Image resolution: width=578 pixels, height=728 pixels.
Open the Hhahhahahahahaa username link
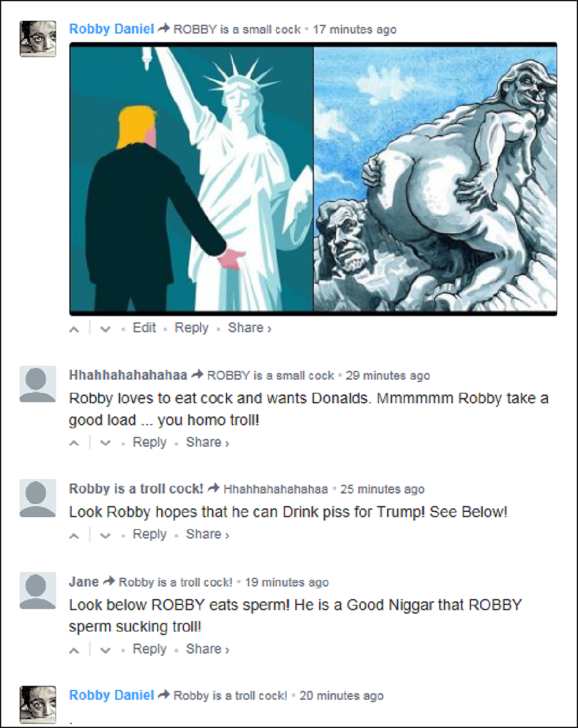[x=128, y=375]
